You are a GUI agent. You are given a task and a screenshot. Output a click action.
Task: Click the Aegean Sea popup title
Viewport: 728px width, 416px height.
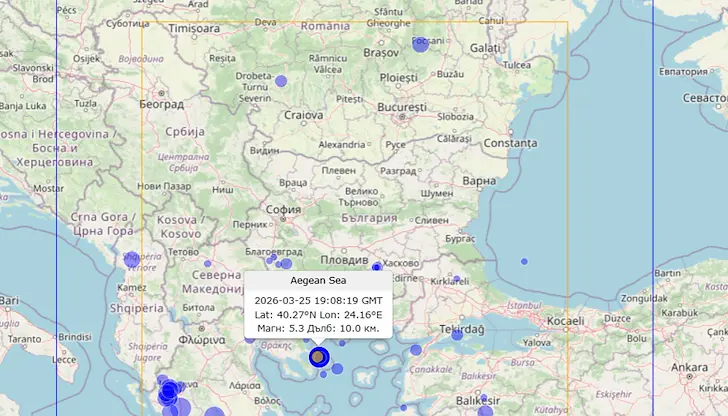click(x=318, y=280)
